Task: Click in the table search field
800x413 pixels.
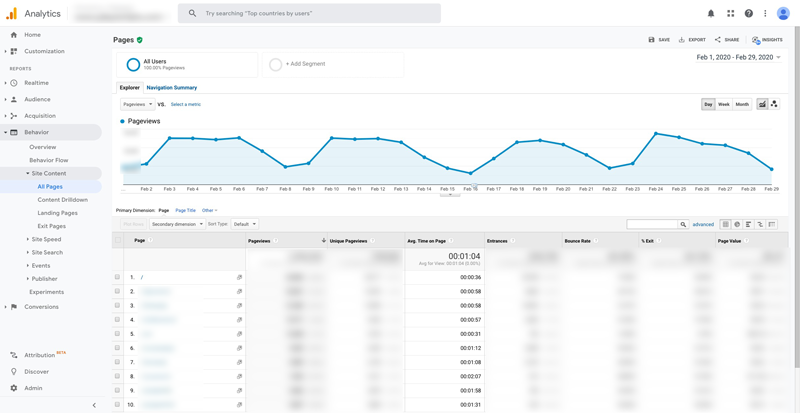Action: 652,224
